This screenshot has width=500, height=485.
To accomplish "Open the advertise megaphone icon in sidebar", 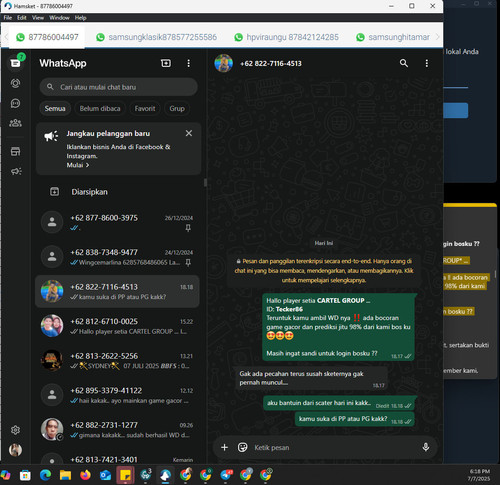I will (x=16, y=171).
